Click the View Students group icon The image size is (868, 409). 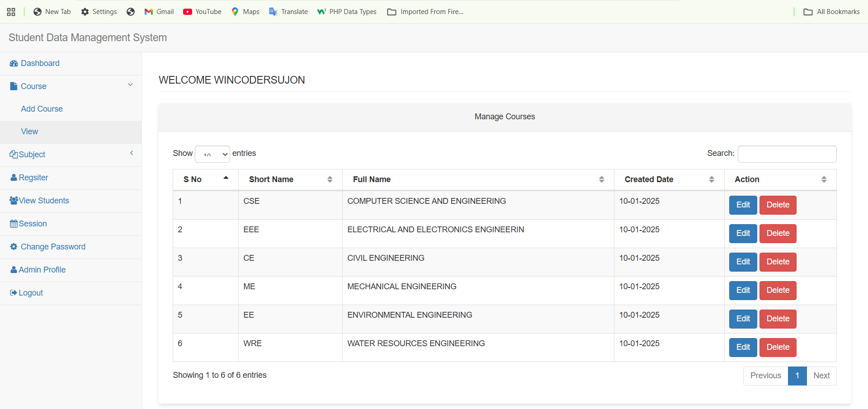pyautogui.click(x=14, y=201)
